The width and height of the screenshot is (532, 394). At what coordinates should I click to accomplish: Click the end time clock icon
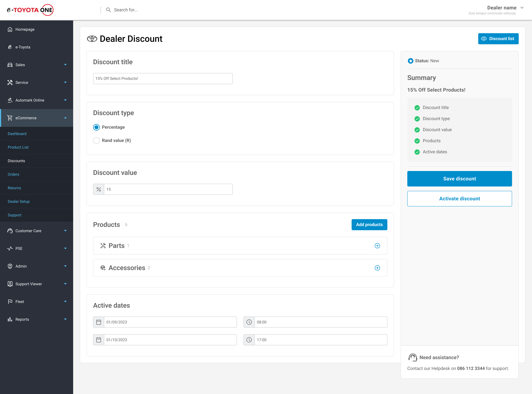coord(249,340)
